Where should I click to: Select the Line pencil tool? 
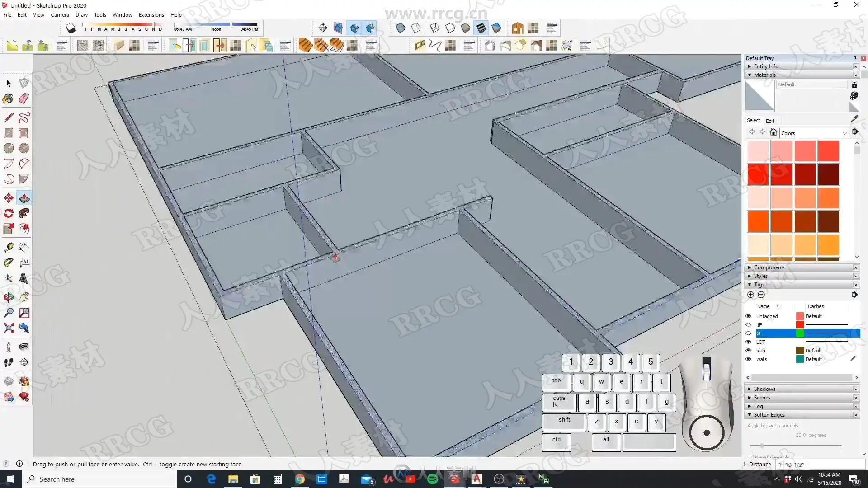point(8,117)
